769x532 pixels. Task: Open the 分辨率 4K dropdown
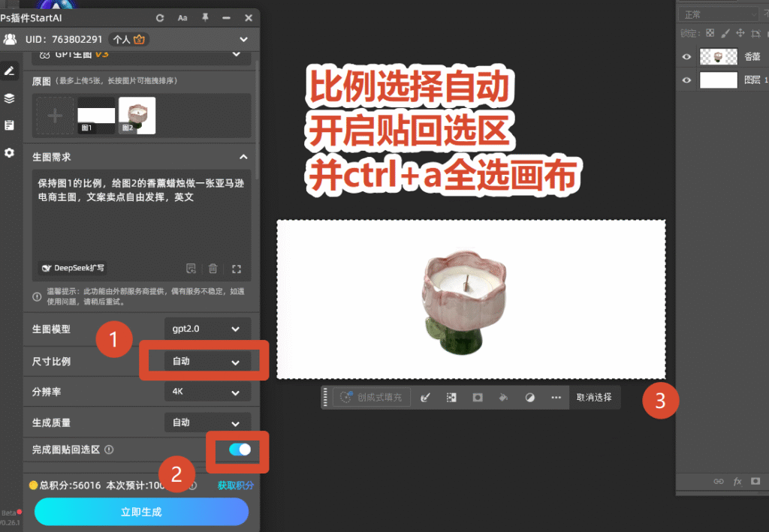pyautogui.click(x=207, y=392)
